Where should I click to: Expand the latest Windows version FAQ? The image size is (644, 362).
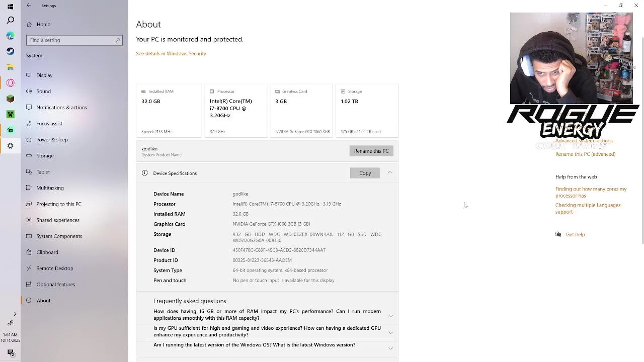390,348
